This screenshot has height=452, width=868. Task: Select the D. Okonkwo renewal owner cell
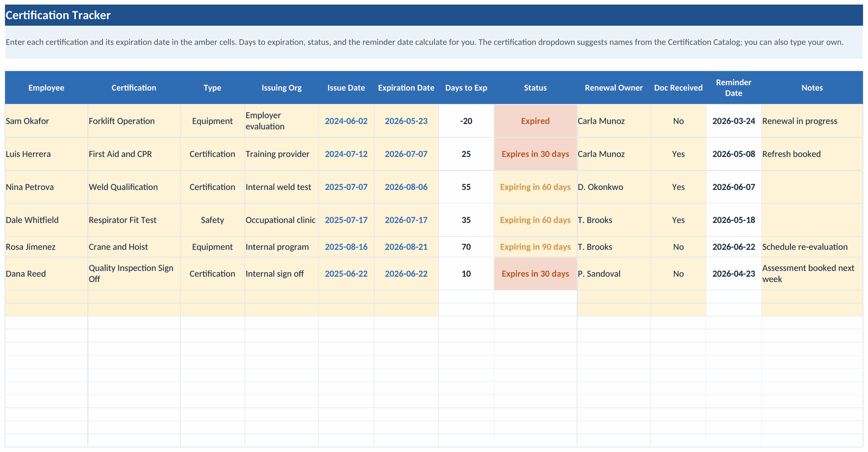coord(614,187)
